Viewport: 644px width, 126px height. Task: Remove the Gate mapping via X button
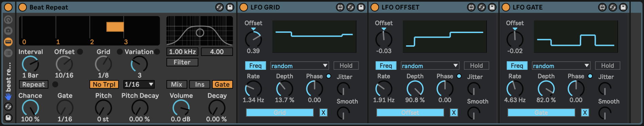(585, 112)
